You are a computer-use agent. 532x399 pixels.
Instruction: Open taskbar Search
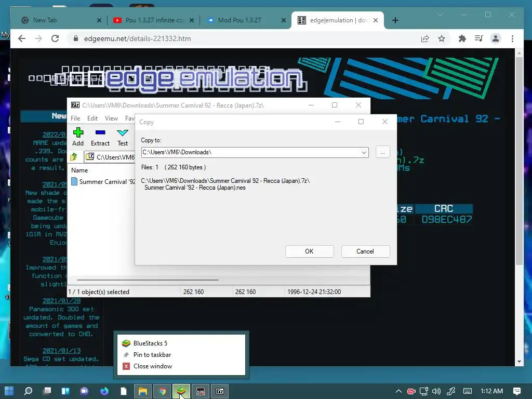(x=28, y=391)
